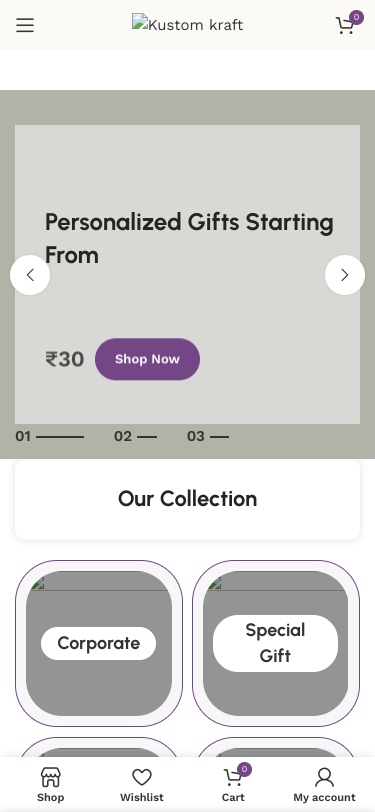The height and width of the screenshot is (812, 375).
Task: Open Cart in bottom navigation
Action: tap(233, 784)
